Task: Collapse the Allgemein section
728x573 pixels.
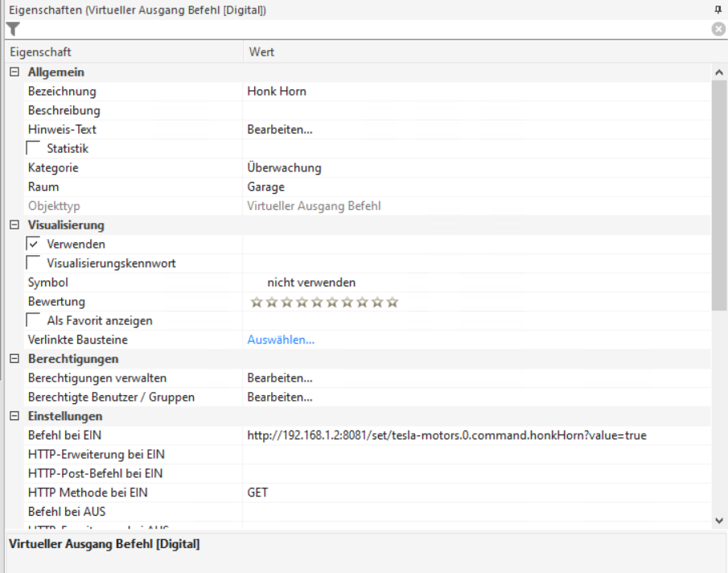Action: (x=14, y=72)
